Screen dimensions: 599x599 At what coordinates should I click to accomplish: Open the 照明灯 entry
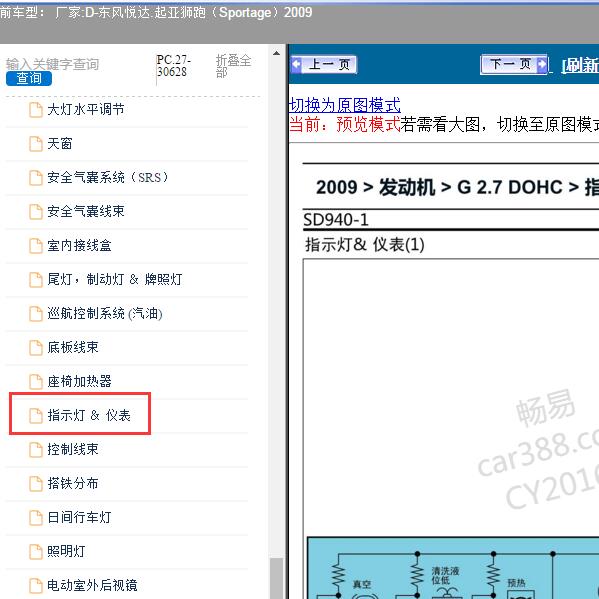coord(66,551)
